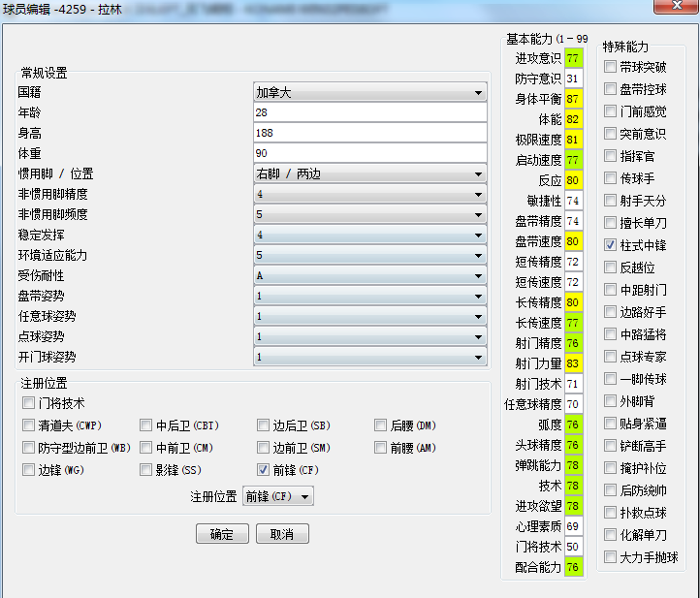Tick the 边后卫 (SB) checkbox

coord(264,425)
